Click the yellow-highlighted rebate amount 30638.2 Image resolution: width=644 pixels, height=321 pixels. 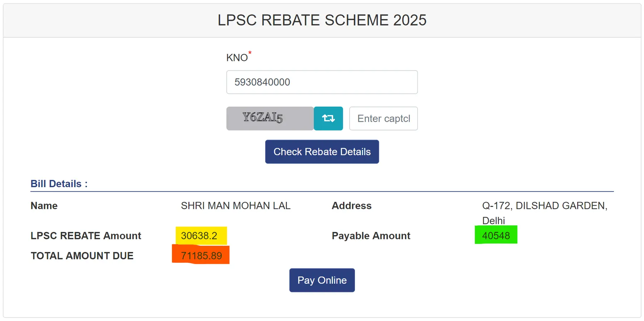click(x=199, y=236)
